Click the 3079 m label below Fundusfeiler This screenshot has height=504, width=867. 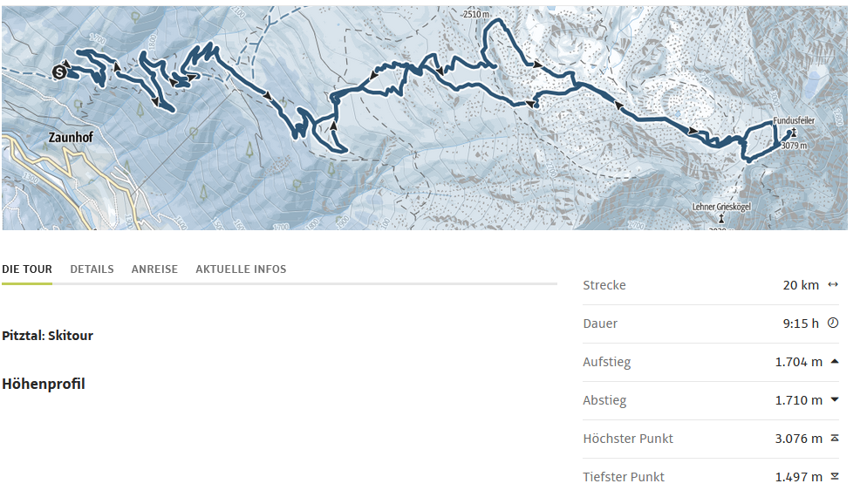coord(794,146)
